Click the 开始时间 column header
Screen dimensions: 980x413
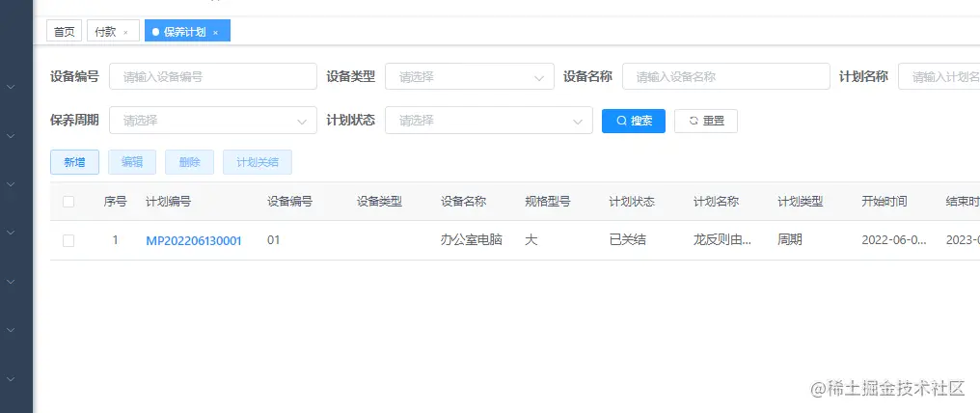(885, 201)
